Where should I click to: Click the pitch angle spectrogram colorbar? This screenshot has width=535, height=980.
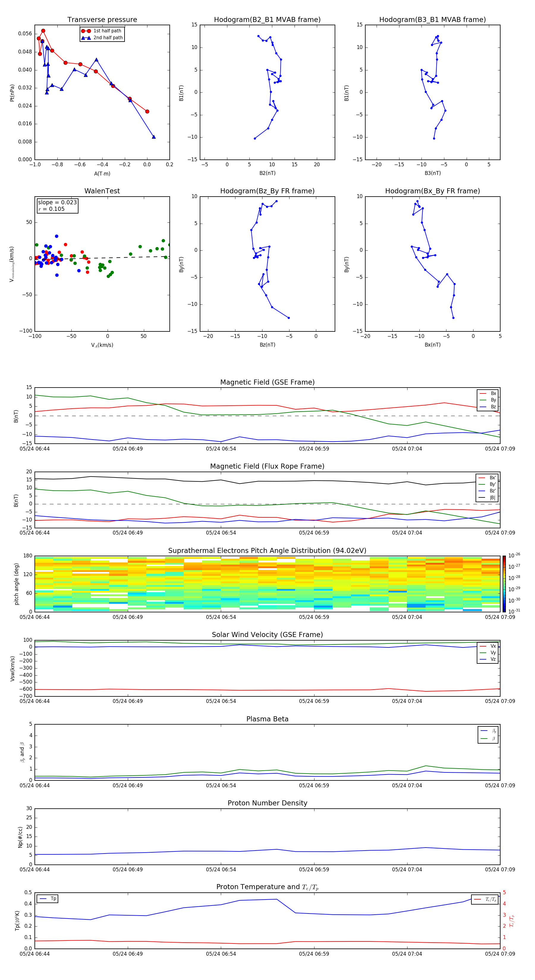click(x=504, y=584)
